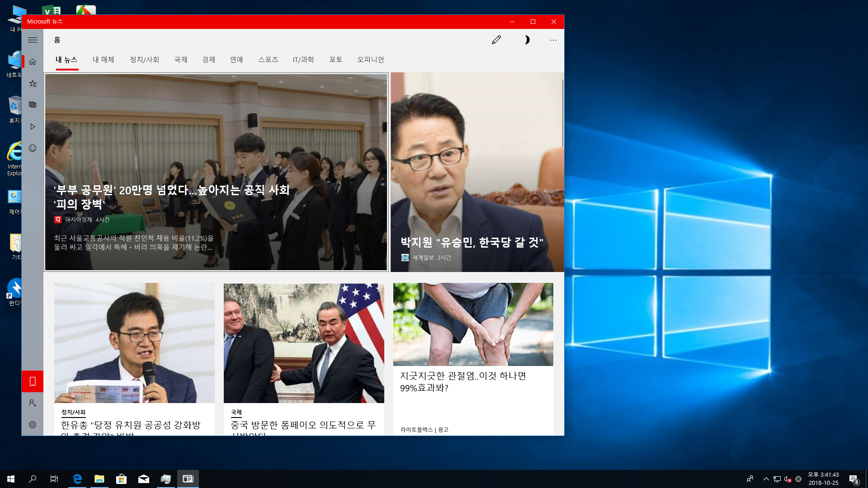Image resolution: width=868 pixels, height=488 pixels.
Task: Open Action Center notifications icon
Action: click(854, 479)
